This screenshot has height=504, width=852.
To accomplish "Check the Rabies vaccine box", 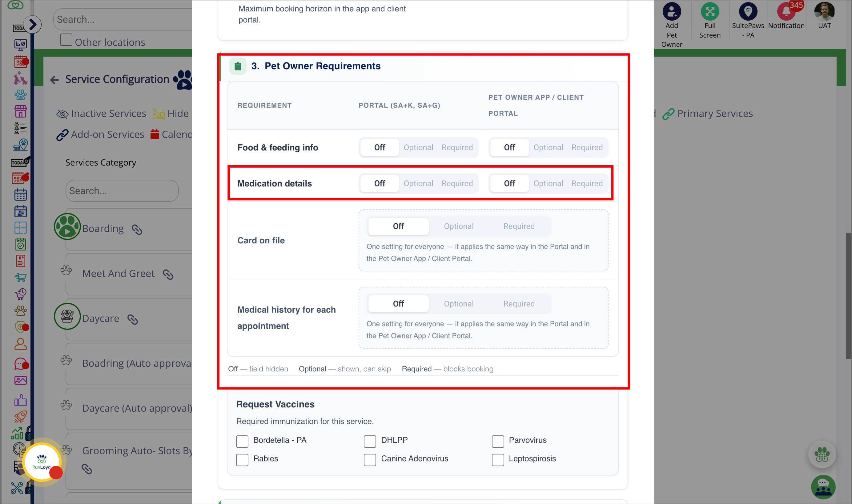I will click(242, 460).
